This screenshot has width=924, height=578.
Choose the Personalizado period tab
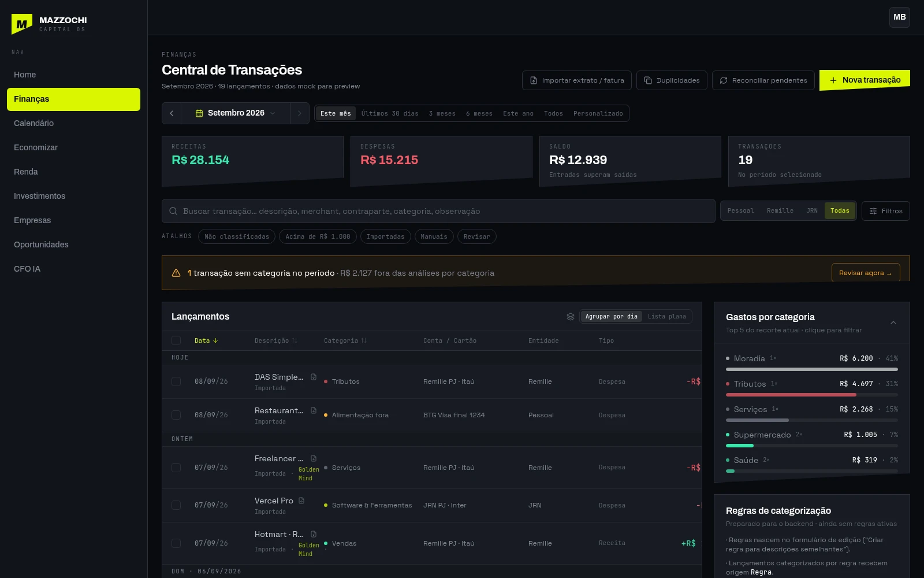(598, 113)
